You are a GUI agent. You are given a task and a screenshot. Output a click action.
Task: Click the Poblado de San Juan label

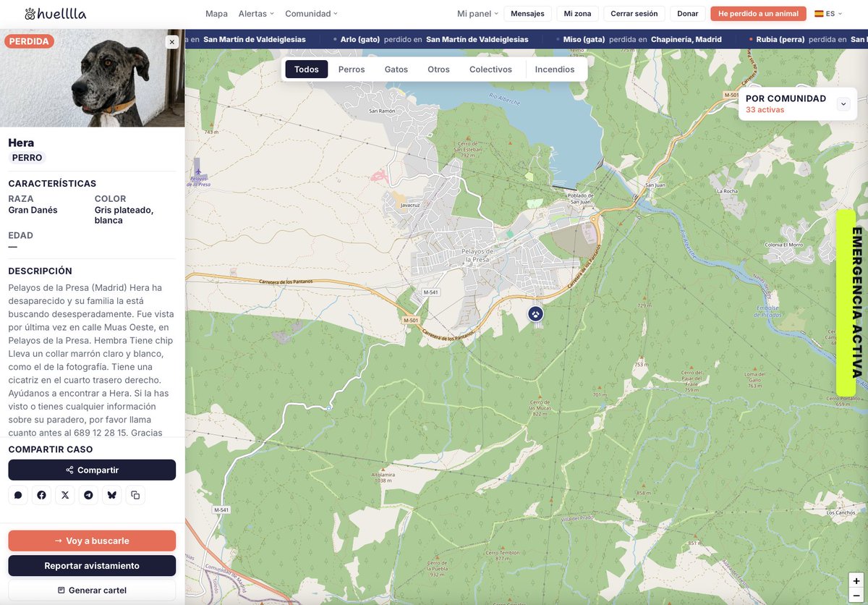pos(582,198)
